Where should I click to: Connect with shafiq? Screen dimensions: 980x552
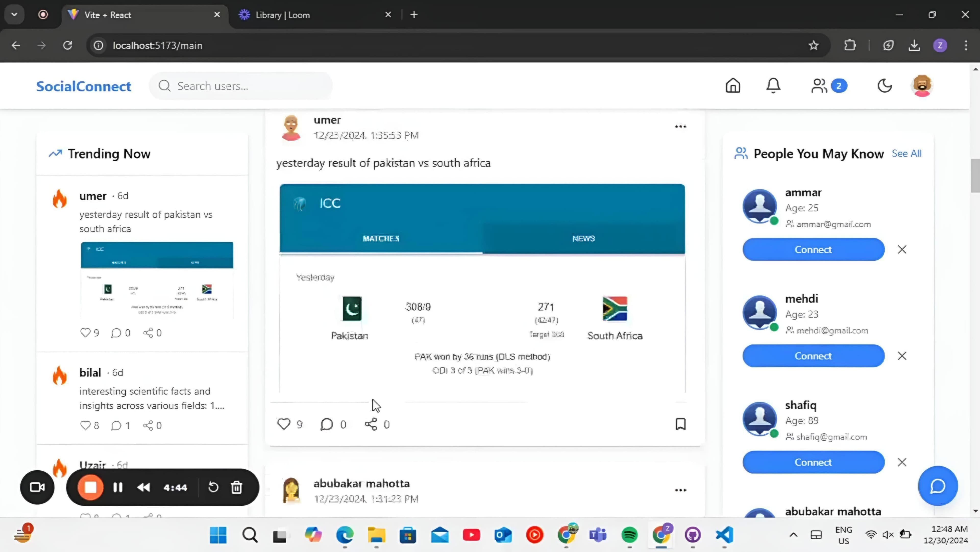click(813, 462)
